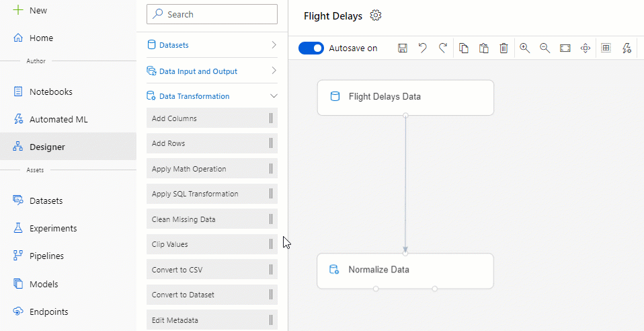The width and height of the screenshot is (644, 331).
Task: Delete the selected module with trash icon
Action: [x=504, y=48]
